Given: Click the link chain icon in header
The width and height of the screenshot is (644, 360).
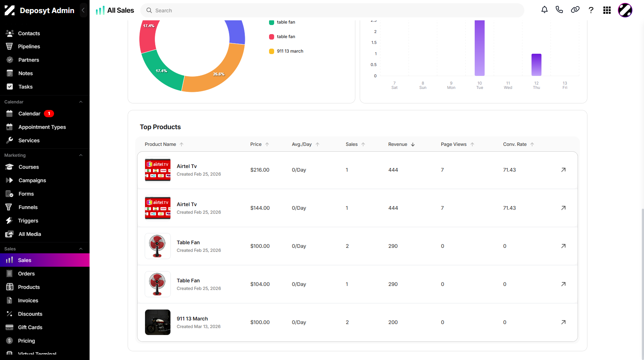Looking at the screenshot, I should point(575,10).
